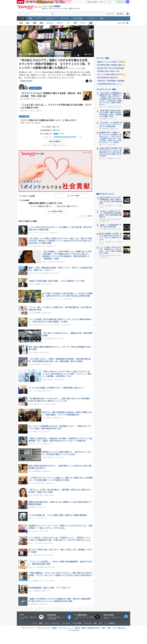
Task: Open ついにBTS復帰公演 article
Action: coord(57,515)
